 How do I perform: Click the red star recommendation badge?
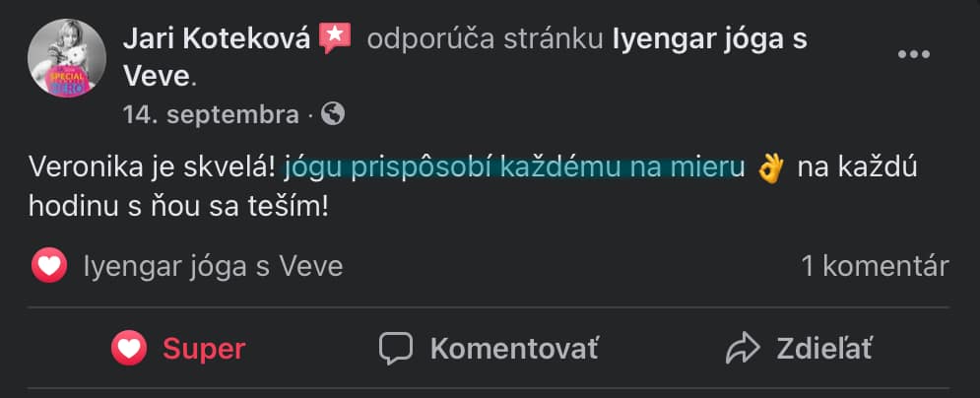pyautogui.click(x=336, y=38)
